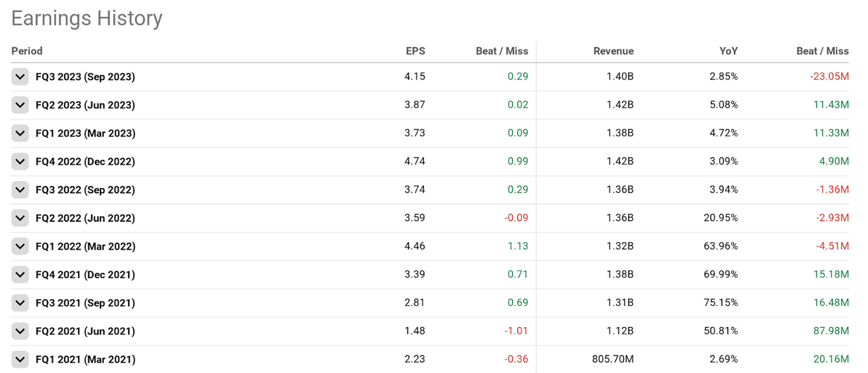Expand the FQ3 2022 (Sep 2022) row

(x=20, y=190)
